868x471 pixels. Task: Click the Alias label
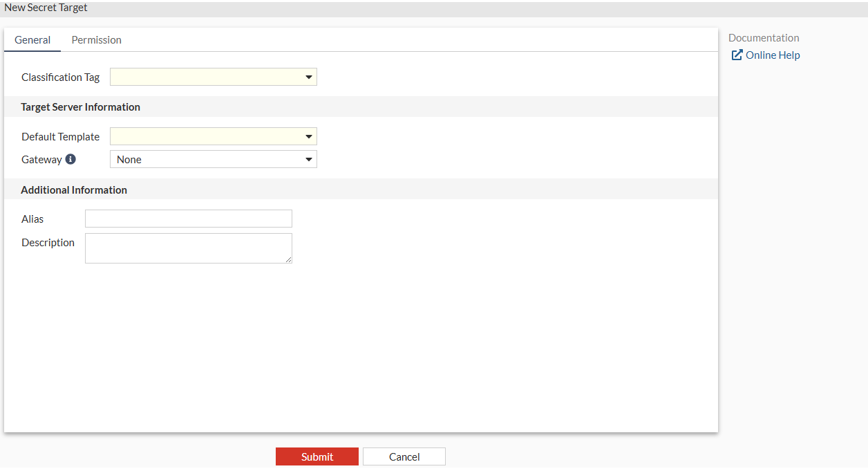[32, 219]
